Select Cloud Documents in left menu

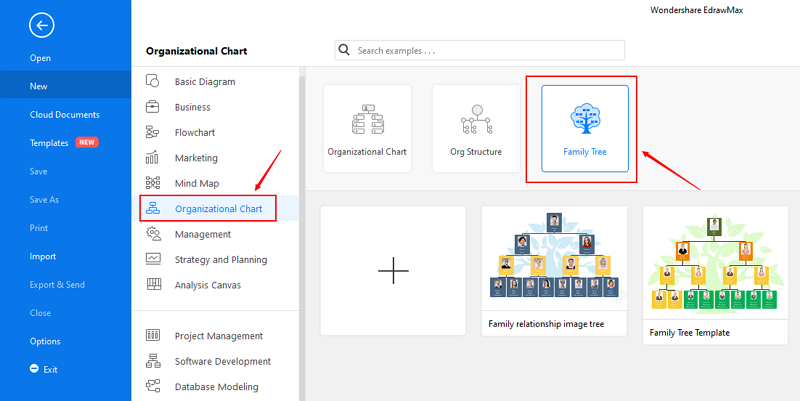65,115
